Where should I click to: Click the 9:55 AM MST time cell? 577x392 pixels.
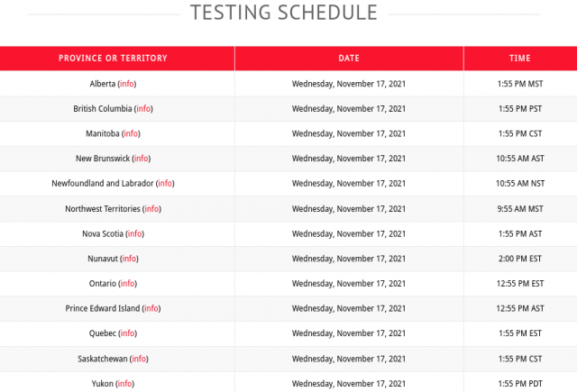tap(520, 209)
